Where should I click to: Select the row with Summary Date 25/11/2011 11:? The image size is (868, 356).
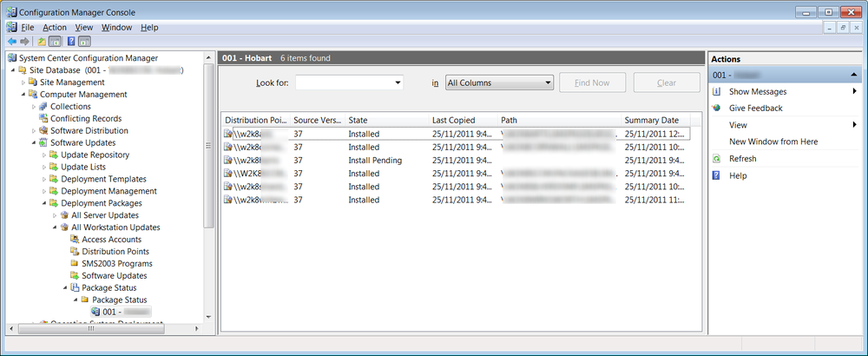457,200
